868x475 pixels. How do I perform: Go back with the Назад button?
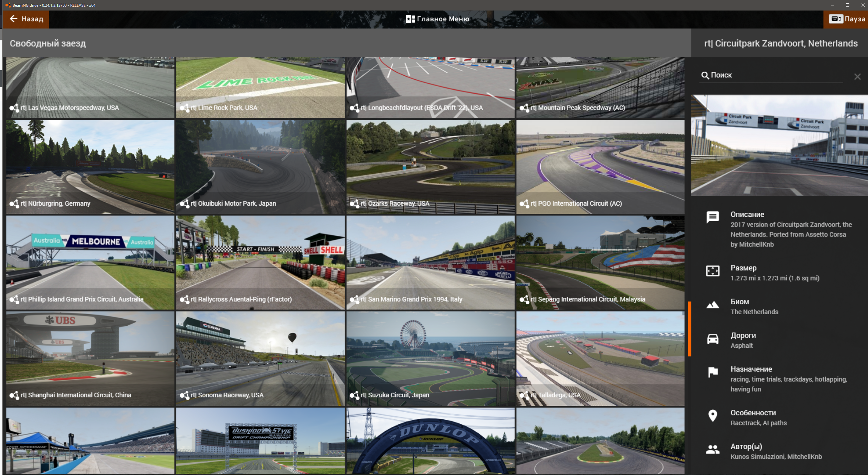[x=26, y=19]
